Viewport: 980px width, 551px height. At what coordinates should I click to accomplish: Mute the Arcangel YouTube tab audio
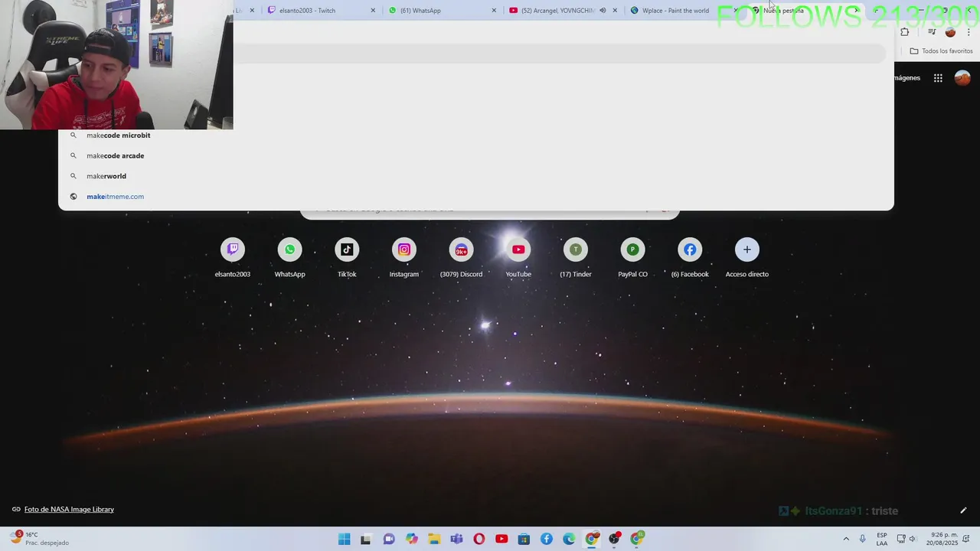point(603,11)
